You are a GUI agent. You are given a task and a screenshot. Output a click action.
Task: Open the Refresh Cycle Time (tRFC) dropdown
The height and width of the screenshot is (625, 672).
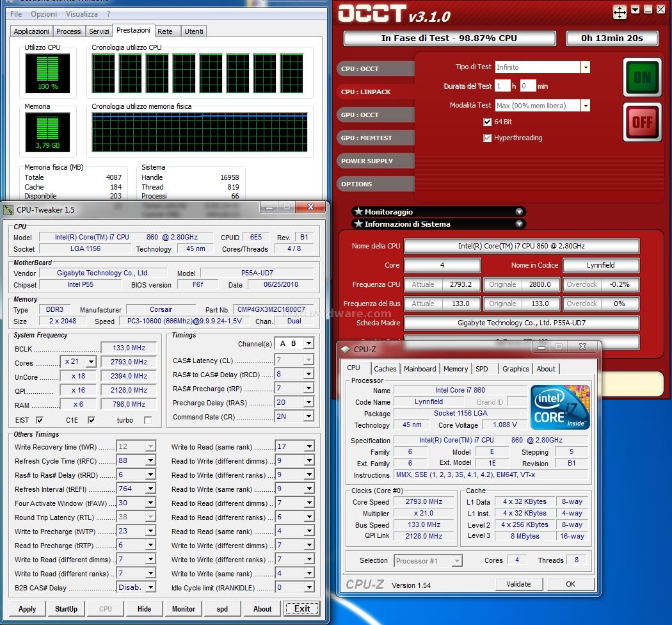pos(150,460)
